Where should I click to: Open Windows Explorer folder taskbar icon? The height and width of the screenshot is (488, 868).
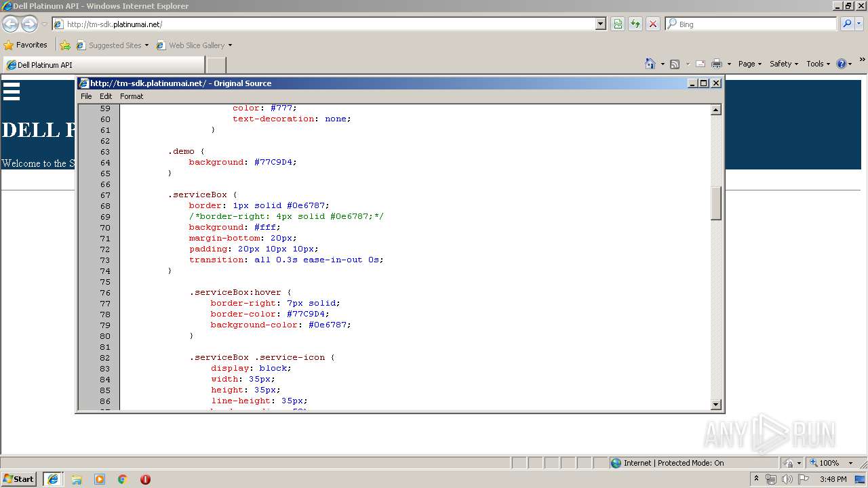(77, 479)
